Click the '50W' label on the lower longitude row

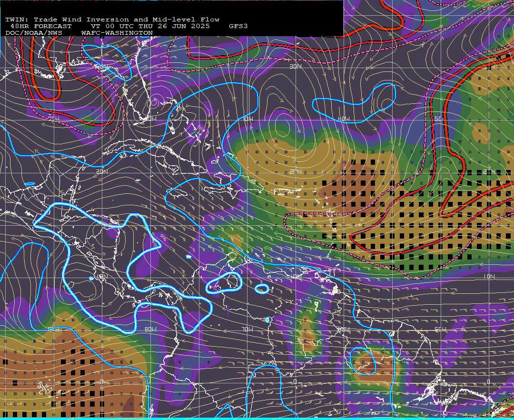tap(441, 329)
